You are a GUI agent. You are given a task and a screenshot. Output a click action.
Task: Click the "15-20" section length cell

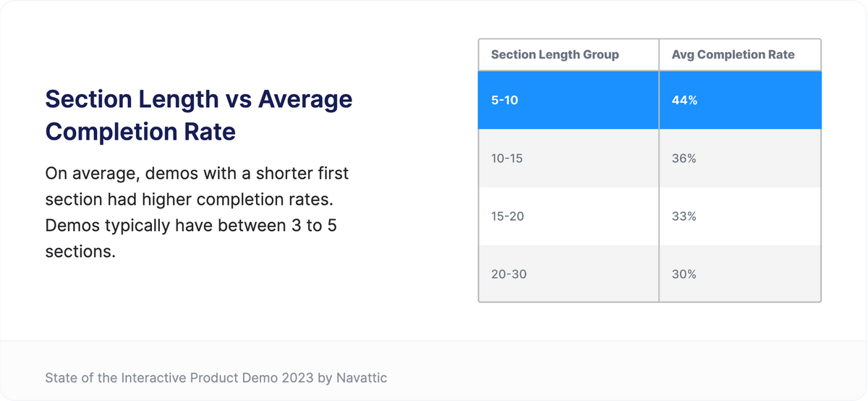pyautogui.click(x=507, y=216)
